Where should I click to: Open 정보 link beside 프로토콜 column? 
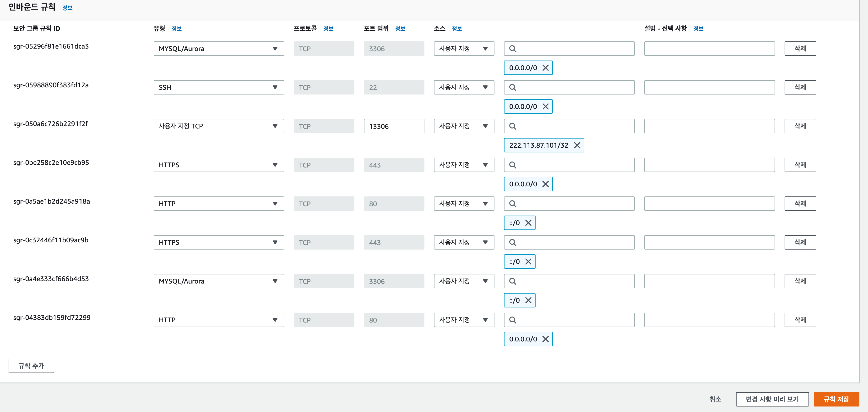pos(328,29)
